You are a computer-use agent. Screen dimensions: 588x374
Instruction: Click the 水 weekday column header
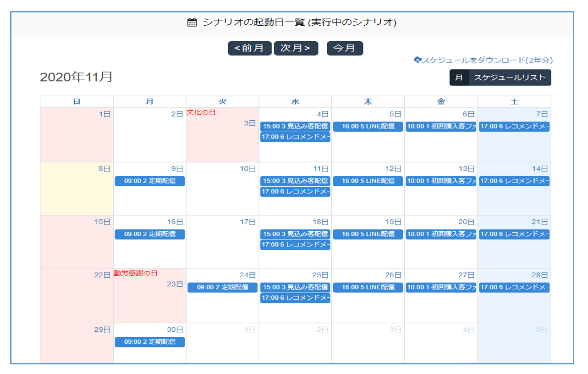tap(295, 102)
